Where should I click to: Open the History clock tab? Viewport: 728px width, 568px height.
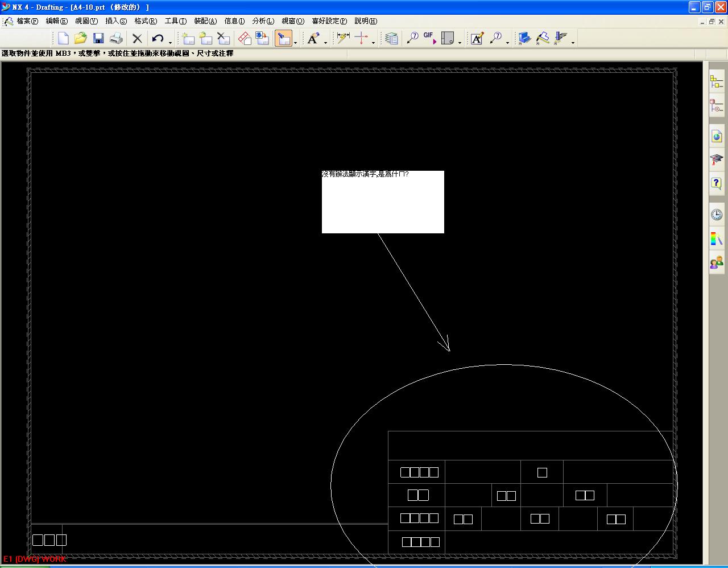point(717,215)
